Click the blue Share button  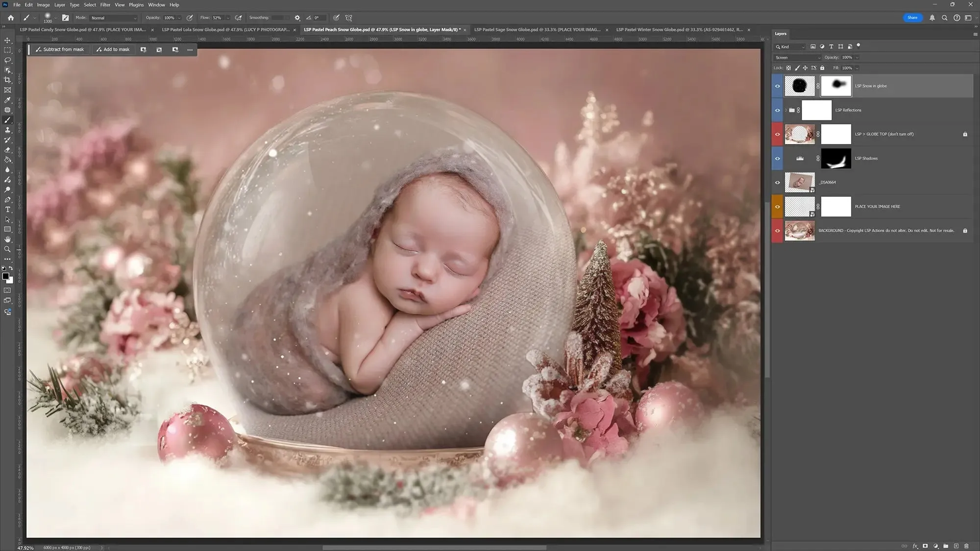912,18
